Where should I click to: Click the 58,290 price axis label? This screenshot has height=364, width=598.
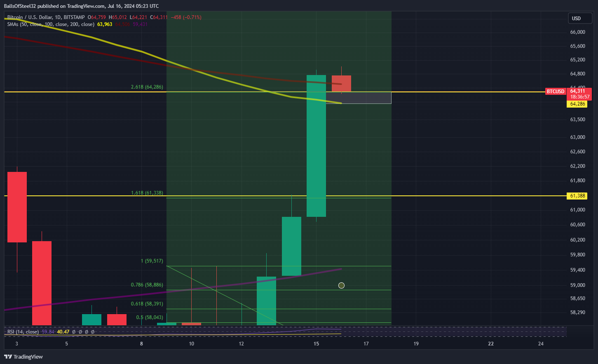(578, 312)
